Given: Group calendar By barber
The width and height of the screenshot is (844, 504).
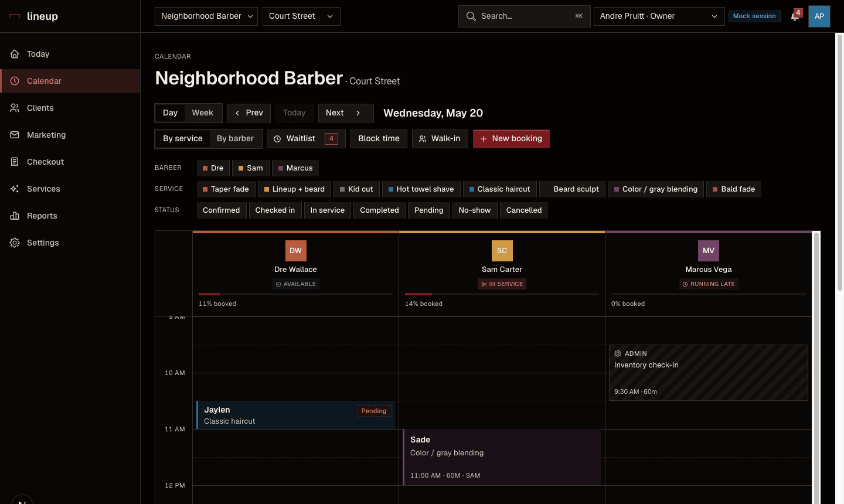Looking at the screenshot, I should tap(235, 139).
